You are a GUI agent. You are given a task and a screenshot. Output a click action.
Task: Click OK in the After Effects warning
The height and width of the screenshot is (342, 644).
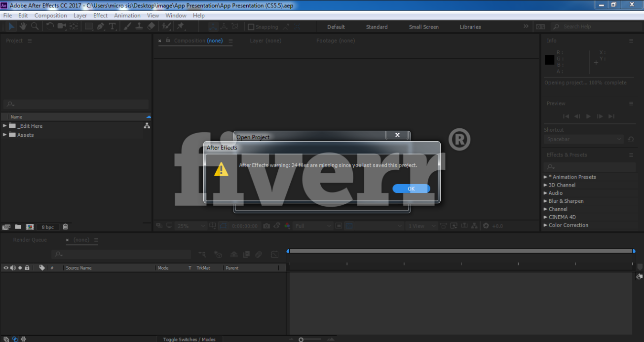[411, 189]
